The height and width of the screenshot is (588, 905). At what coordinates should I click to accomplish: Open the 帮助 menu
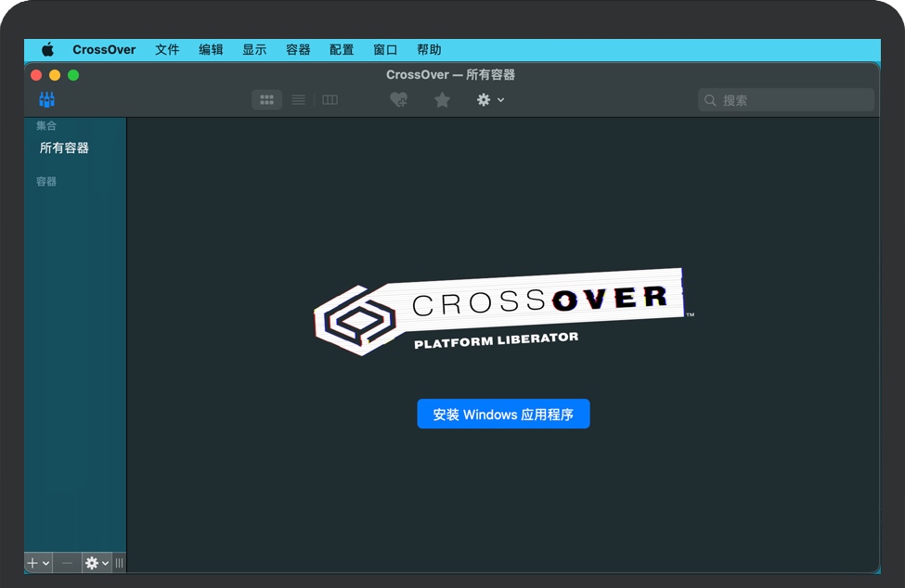pyautogui.click(x=429, y=50)
